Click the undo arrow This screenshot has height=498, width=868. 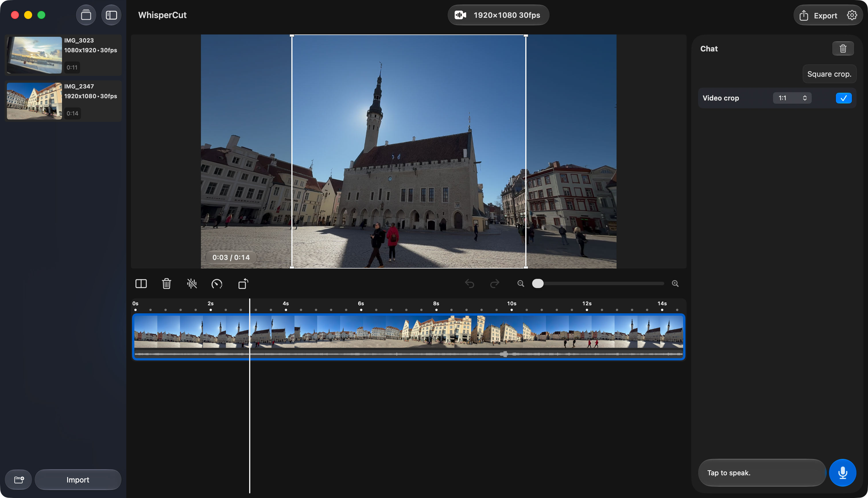point(470,283)
